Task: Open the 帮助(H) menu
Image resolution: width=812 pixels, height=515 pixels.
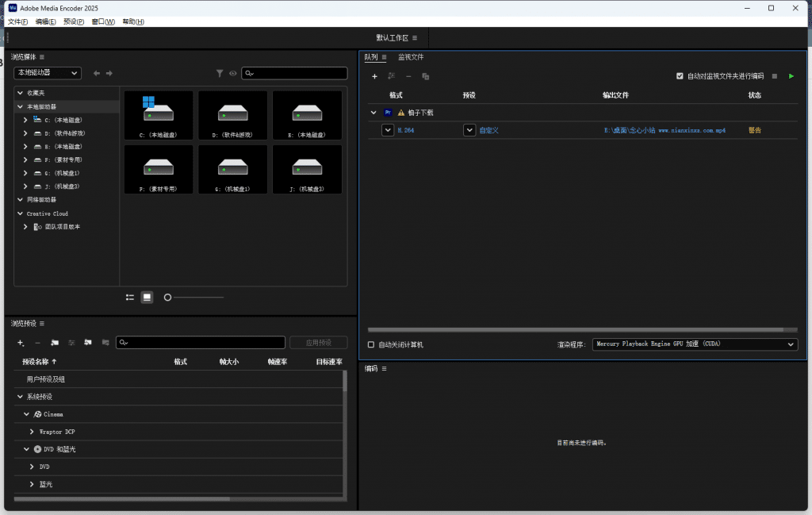Action: [133, 21]
